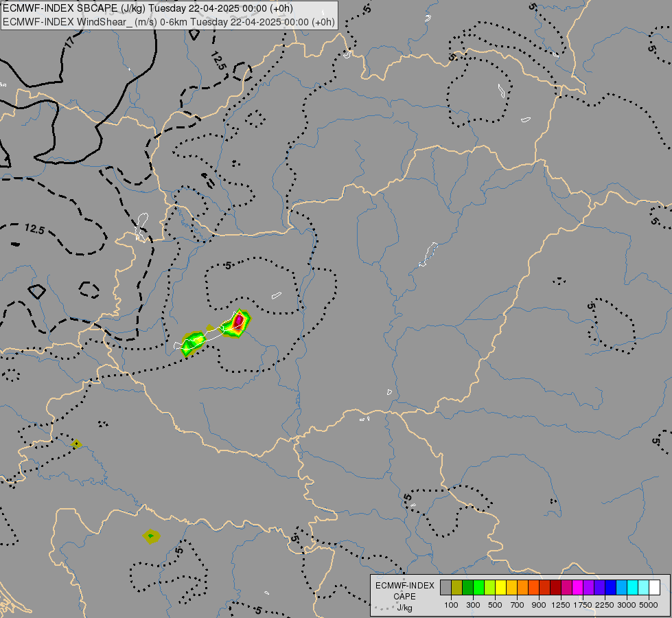Click the bright magenta swatch above 1750
This screenshot has height=618, width=672.
[578, 587]
